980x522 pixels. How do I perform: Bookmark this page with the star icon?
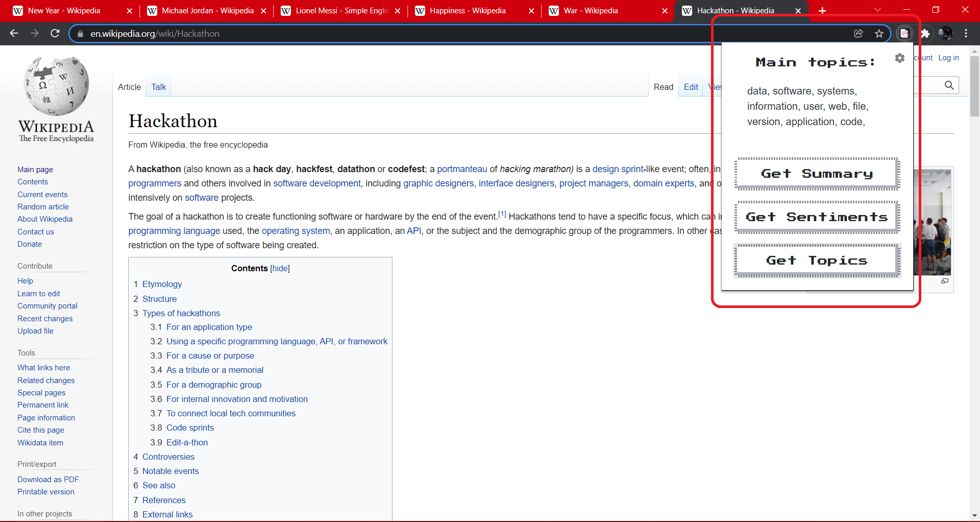pos(879,33)
